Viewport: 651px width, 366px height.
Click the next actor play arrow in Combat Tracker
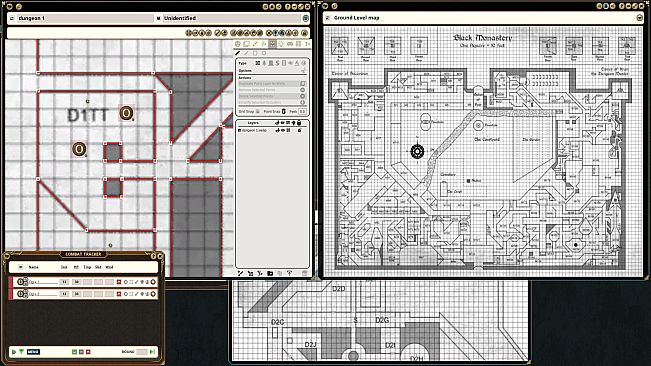tap(14, 352)
